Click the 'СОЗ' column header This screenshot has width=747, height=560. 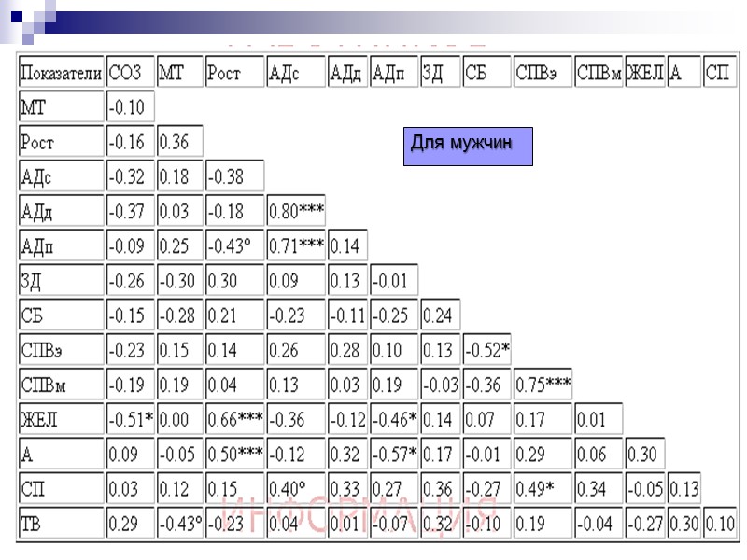pos(131,72)
